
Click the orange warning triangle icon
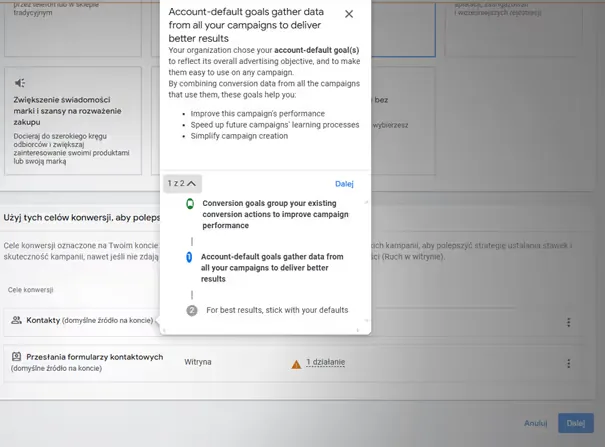pos(296,364)
